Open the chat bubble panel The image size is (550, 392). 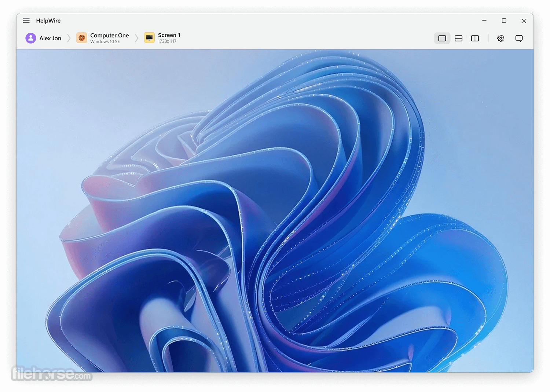[x=519, y=38]
